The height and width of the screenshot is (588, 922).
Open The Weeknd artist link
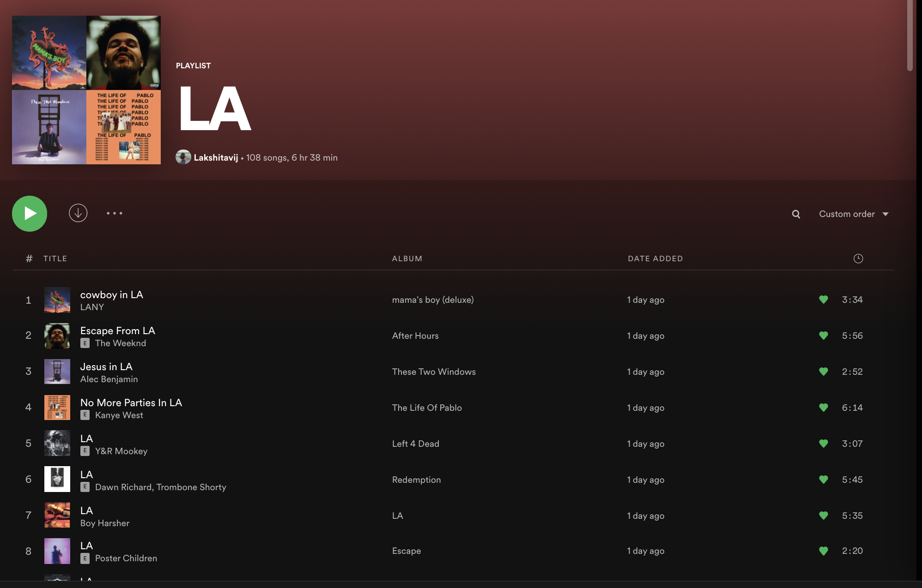coord(121,343)
